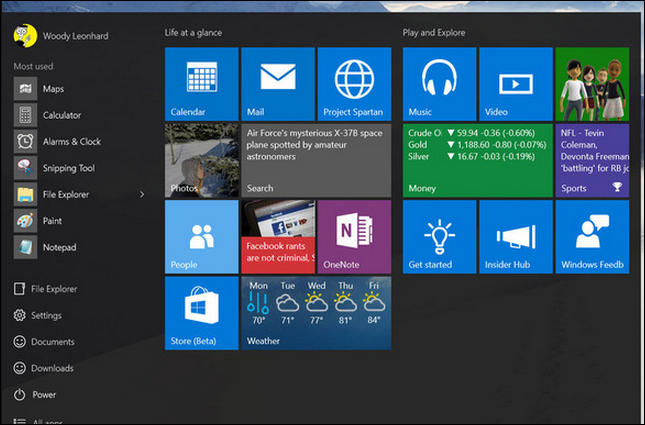Image resolution: width=645 pixels, height=425 pixels.
Task: Open Settings with the gear icon
Action: (x=37, y=316)
